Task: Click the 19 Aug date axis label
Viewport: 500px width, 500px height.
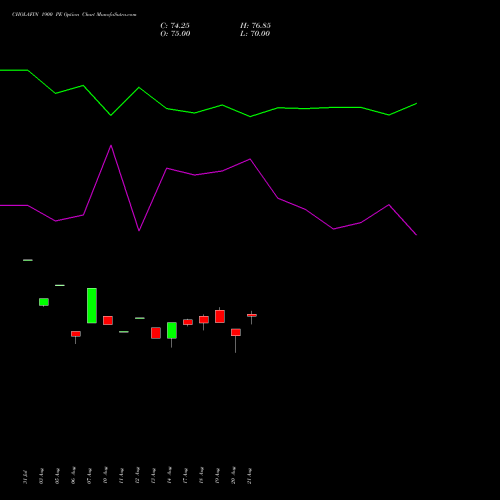Action: click(217, 476)
